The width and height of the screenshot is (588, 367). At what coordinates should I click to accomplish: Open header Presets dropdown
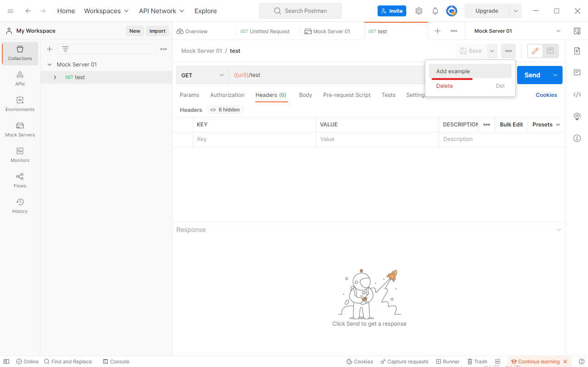[x=546, y=125]
